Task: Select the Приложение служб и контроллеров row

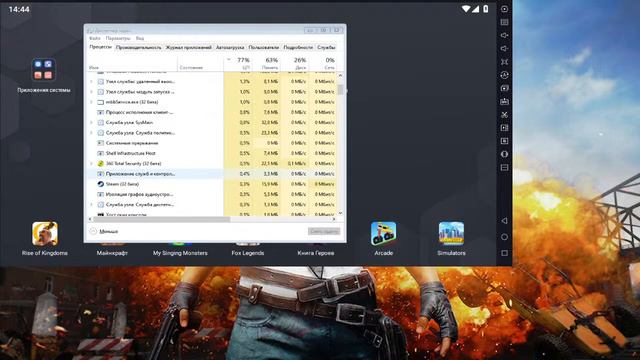Action: point(212,174)
